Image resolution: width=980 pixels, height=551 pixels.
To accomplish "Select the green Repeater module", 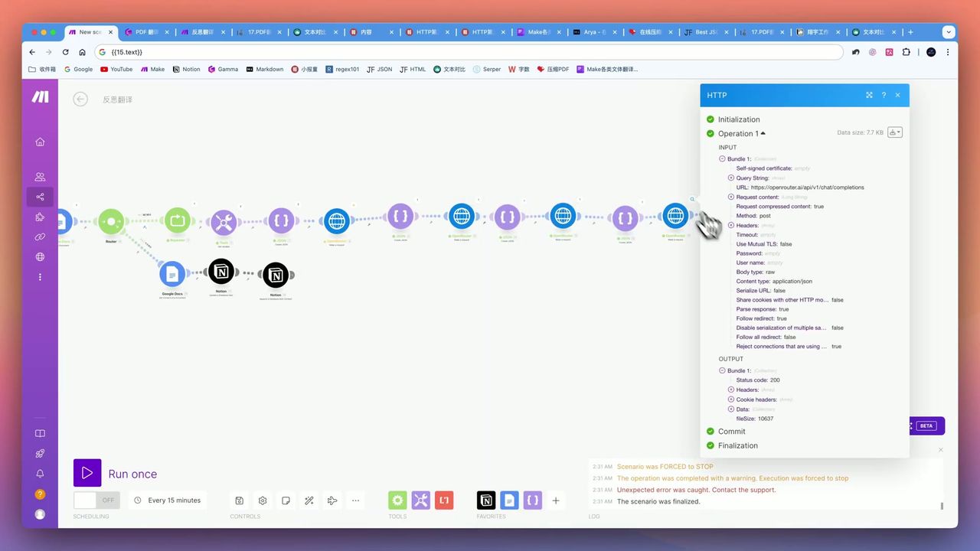I will pos(177,220).
